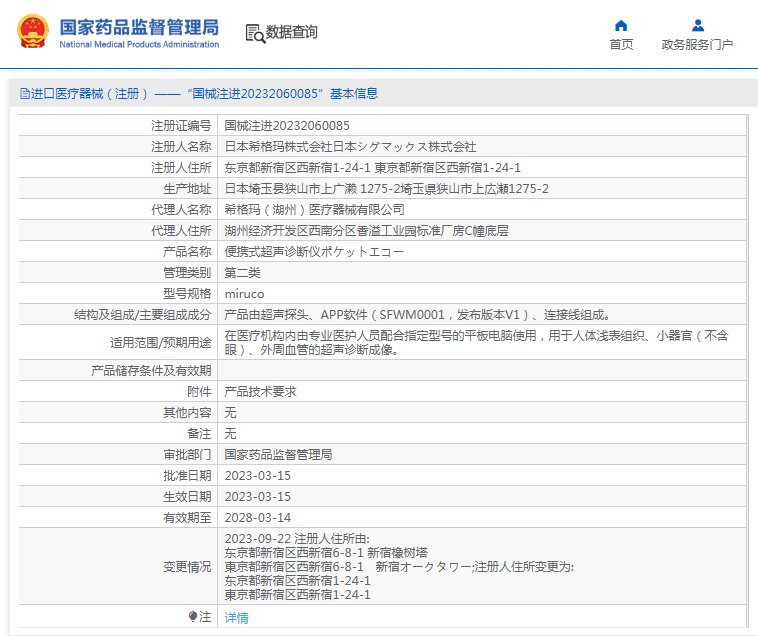Click the 生产地址 value cell
This screenshot has width=758, height=636.
[x=387, y=189]
